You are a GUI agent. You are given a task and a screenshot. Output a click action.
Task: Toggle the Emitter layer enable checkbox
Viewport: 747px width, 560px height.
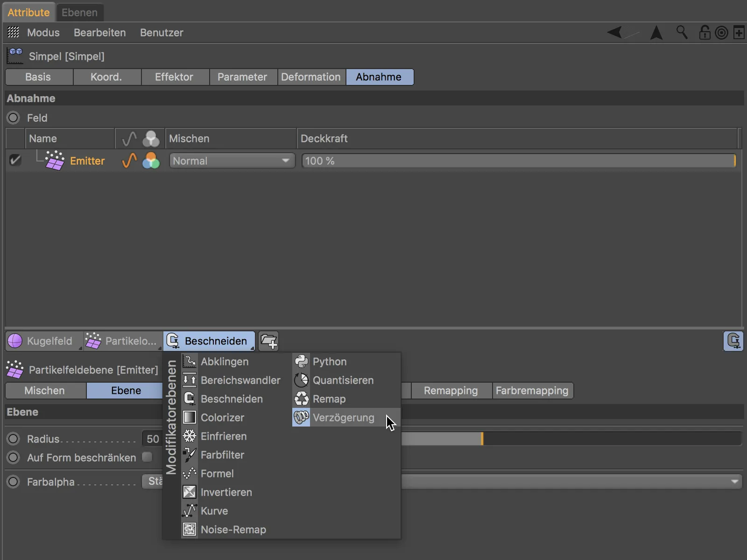click(x=15, y=161)
